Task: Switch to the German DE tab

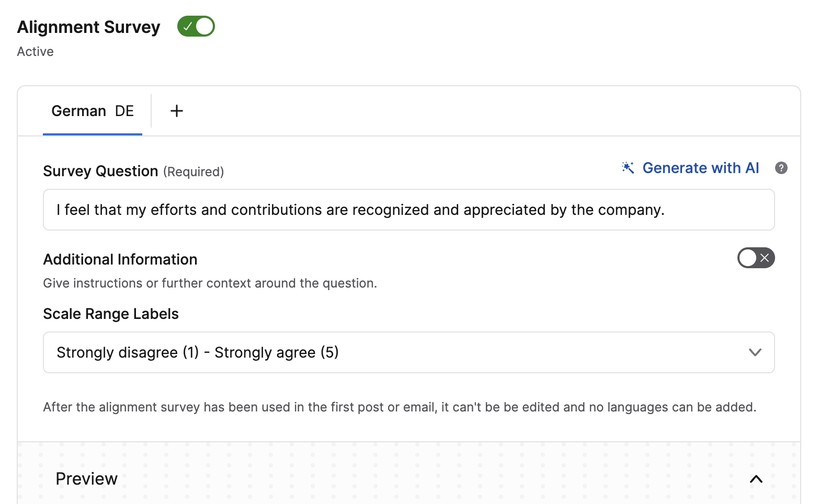Action: click(x=92, y=111)
